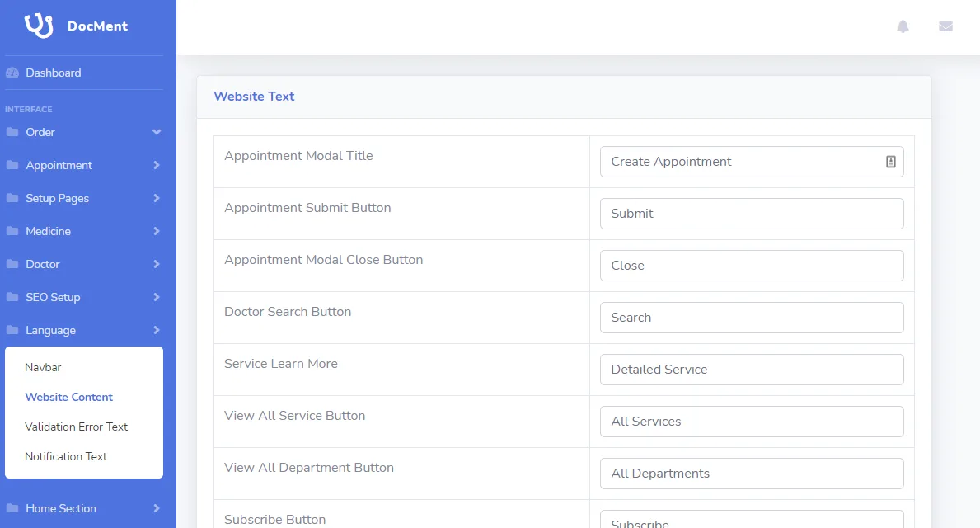Image resolution: width=980 pixels, height=528 pixels.
Task: Select the Website Content submenu link
Action: pos(68,398)
